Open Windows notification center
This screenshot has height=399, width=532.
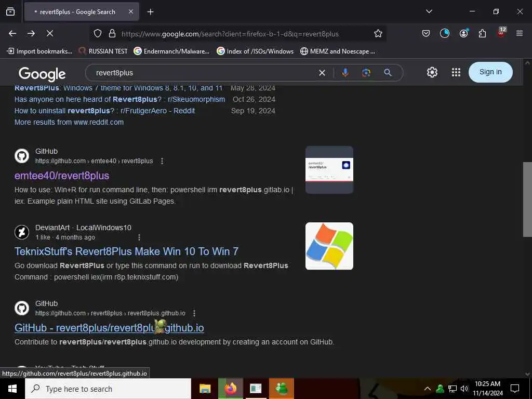point(515,389)
